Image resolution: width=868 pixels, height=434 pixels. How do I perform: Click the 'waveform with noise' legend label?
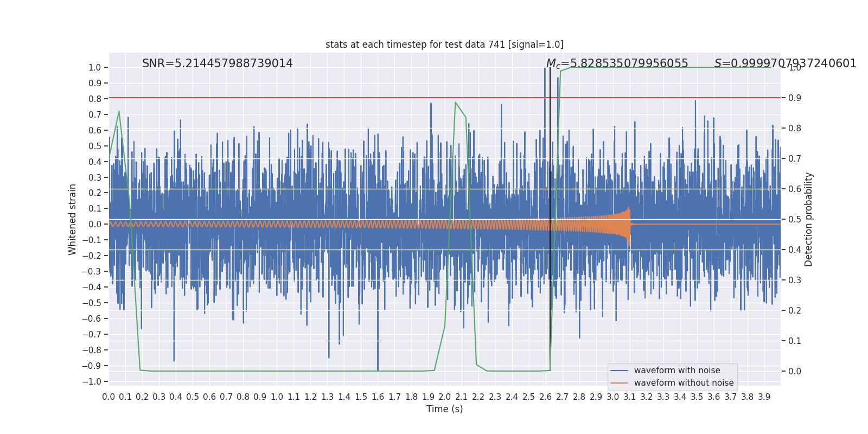point(676,371)
